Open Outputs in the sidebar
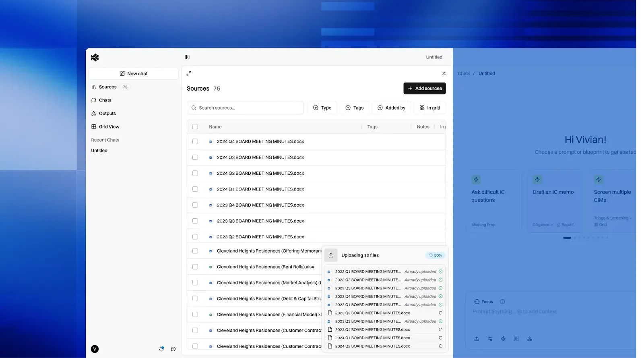This screenshot has width=644, height=358. pos(103,114)
